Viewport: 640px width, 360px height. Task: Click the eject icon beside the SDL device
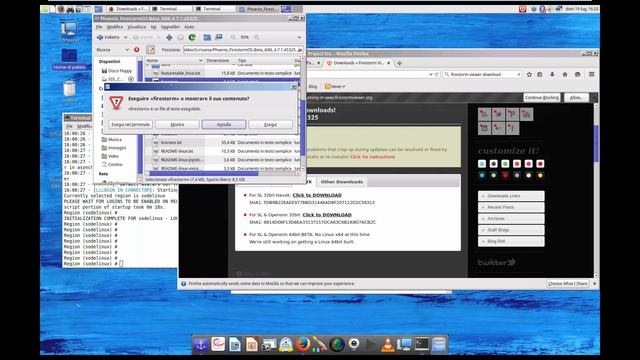131,79
